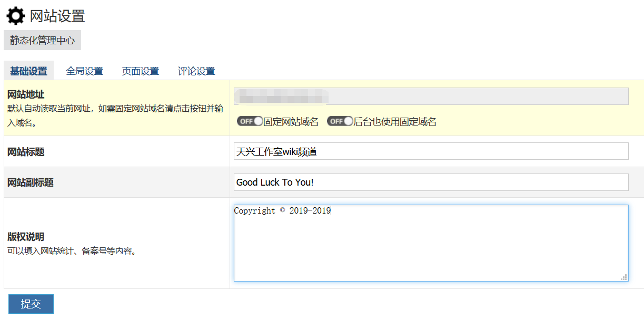
Task: Click the 可以填入网站统计 hint text
Action: (73, 251)
